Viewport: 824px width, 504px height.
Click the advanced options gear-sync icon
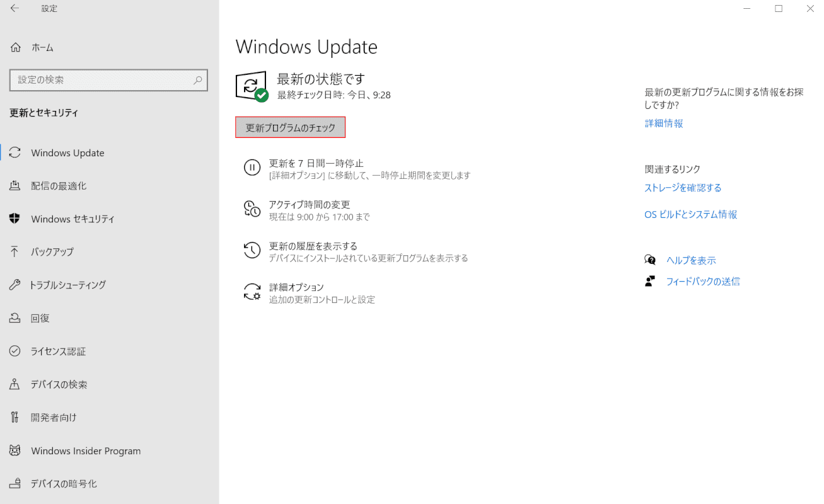(x=252, y=292)
